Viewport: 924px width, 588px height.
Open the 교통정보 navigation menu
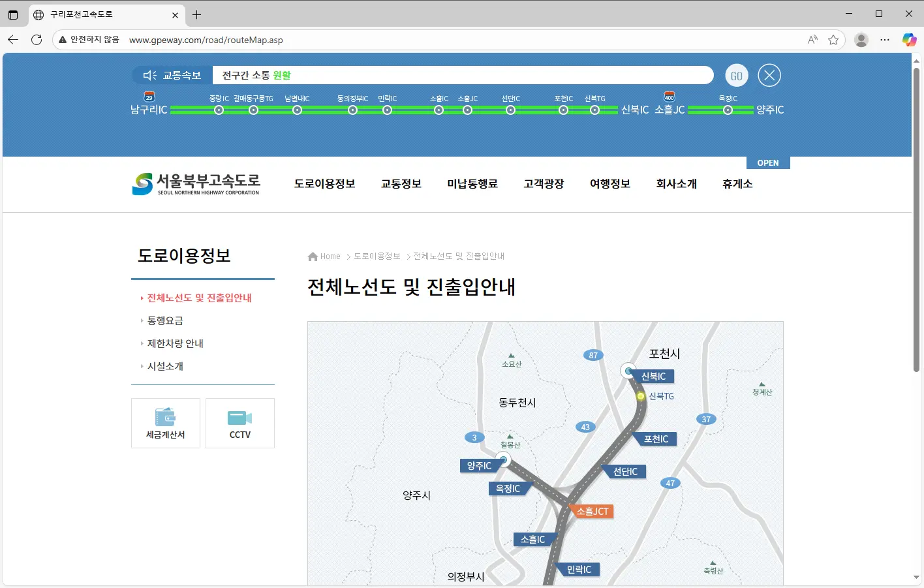point(401,184)
